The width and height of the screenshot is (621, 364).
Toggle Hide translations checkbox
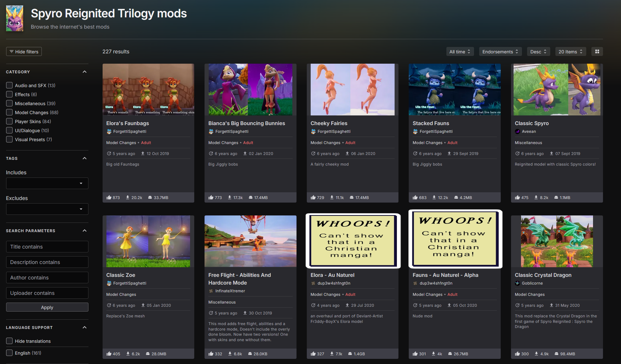pyautogui.click(x=9, y=341)
